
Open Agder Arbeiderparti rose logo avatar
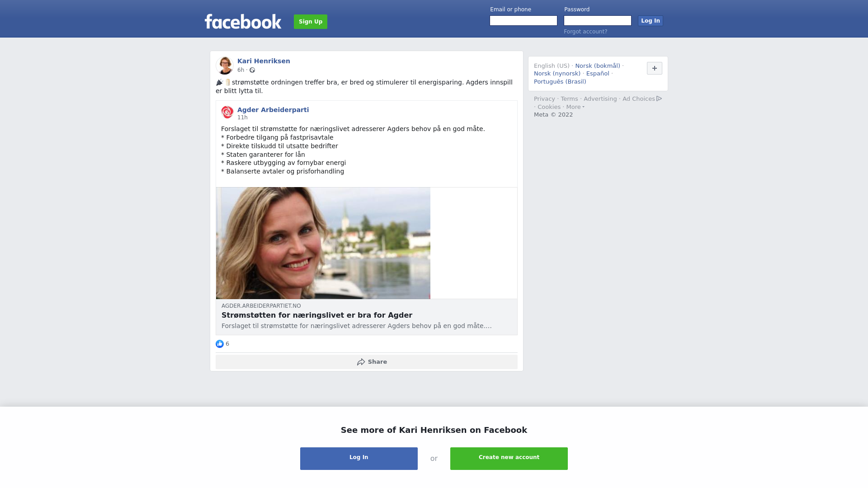[x=227, y=112]
